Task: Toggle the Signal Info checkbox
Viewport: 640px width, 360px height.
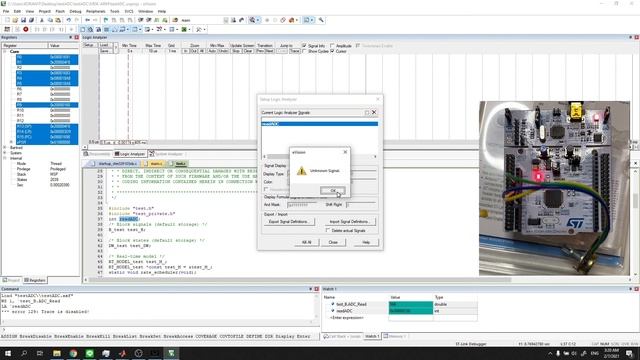Action: tap(304, 46)
